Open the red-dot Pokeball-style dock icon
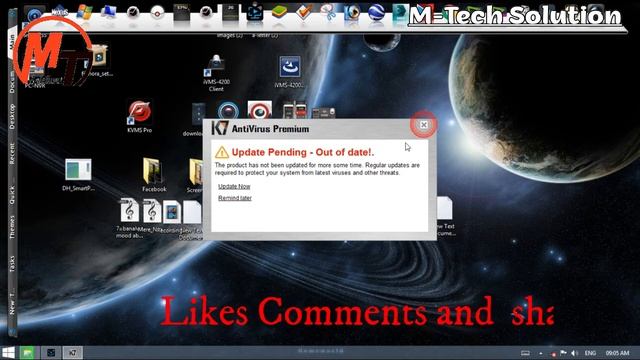 (157, 13)
